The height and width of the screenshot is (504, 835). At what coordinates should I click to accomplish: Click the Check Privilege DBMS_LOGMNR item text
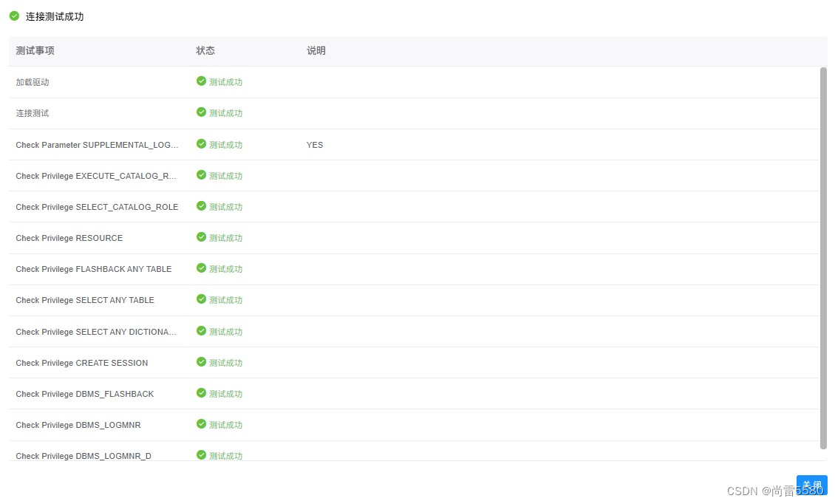point(78,425)
